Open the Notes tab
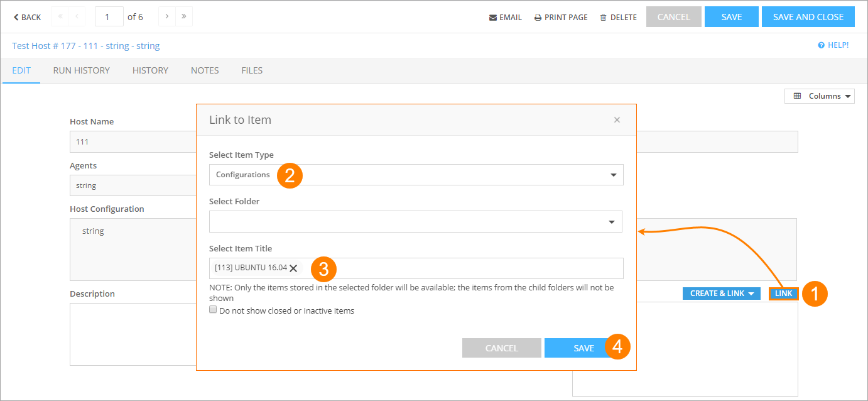This screenshot has width=868, height=401. (205, 70)
